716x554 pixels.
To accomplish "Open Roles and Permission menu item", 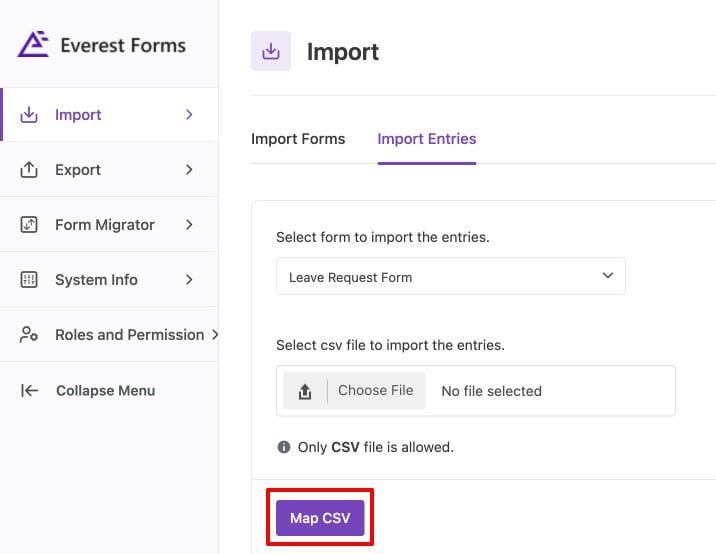I will (x=109, y=334).
